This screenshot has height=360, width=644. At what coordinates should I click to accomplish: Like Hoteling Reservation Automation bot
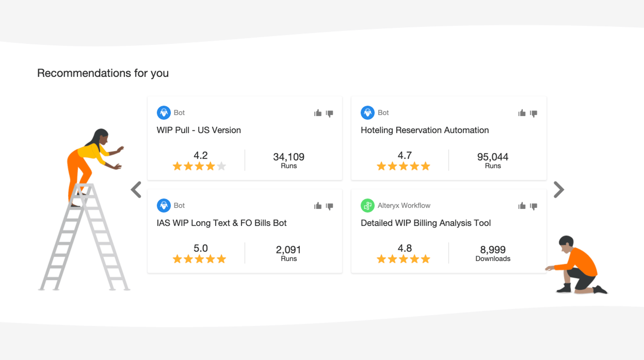pyautogui.click(x=522, y=113)
